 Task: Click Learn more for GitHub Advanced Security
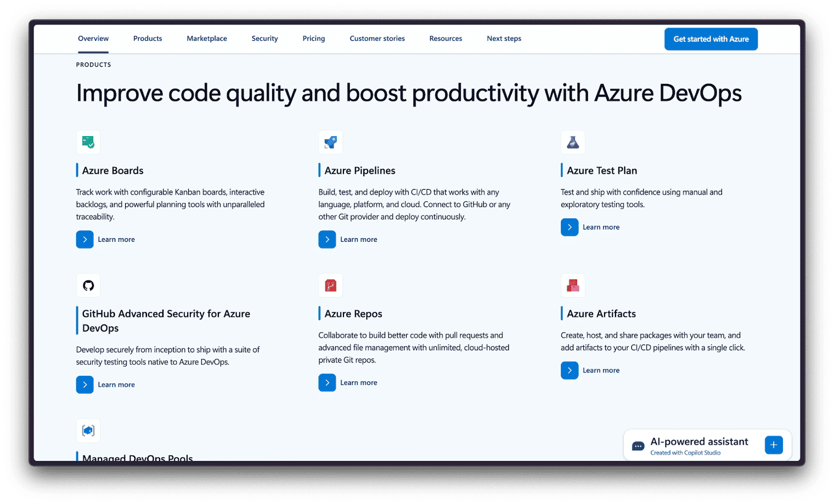coord(116,384)
